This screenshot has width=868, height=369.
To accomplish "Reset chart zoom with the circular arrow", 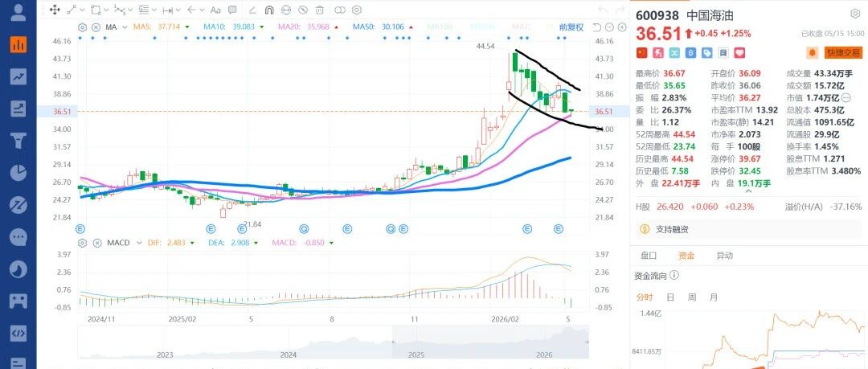I will point(596,27).
